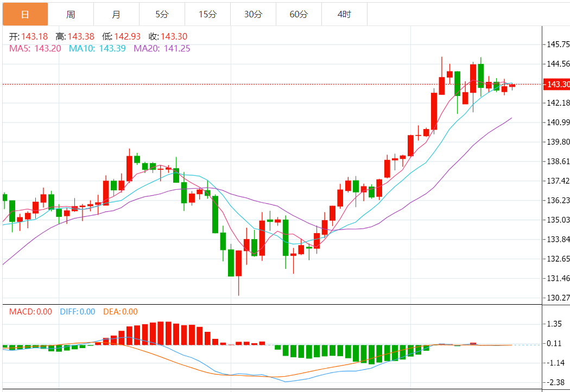The image size is (570, 392).
Task: Switch to the 周 weekly tab
Action: click(71, 15)
